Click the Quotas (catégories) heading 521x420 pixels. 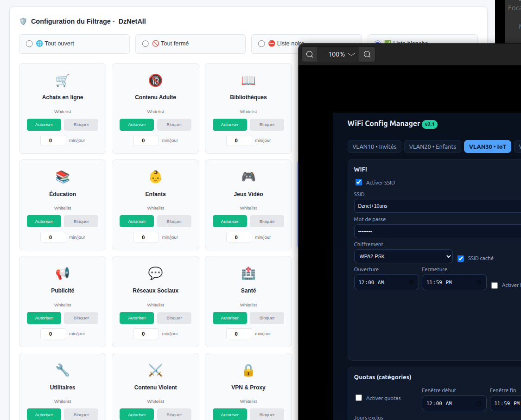(x=382, y=377)
